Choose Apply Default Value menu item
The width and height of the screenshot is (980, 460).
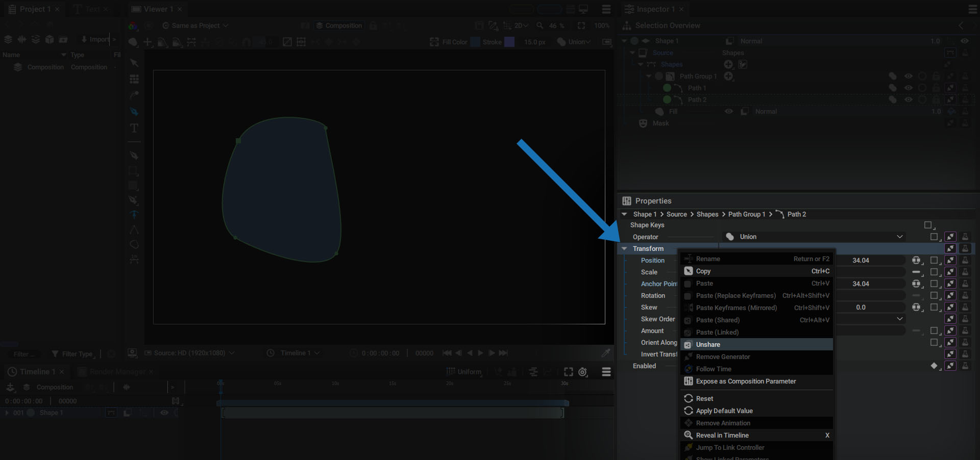pyautogui.click(x=757, y=411)
